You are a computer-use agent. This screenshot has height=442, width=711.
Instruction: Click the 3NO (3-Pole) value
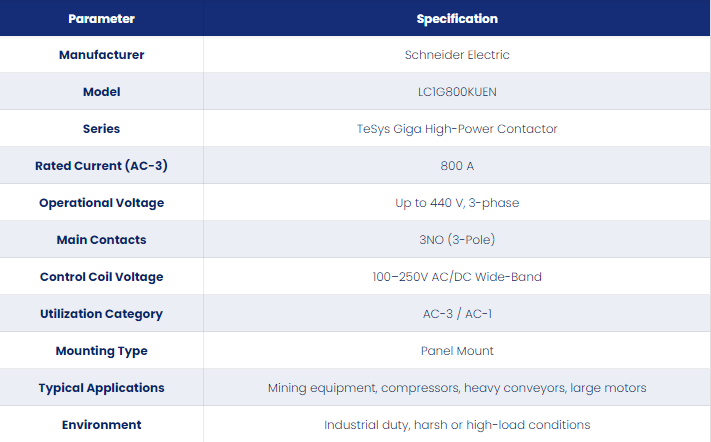point(457,240)
